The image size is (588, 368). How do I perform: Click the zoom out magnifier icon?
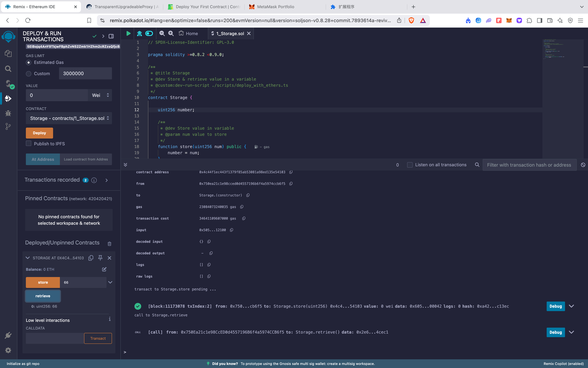click(x=162, y=33)
